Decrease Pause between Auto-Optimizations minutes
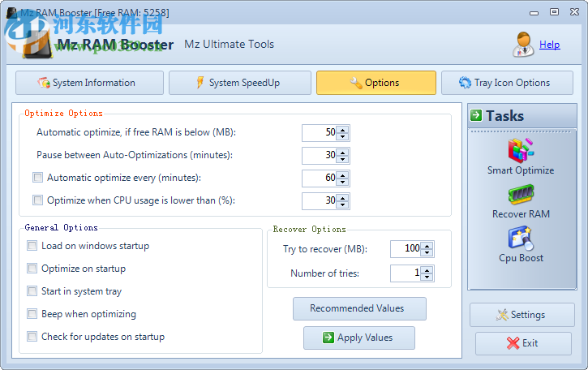This screenshot has height=370, width=588. pos(342,159)
